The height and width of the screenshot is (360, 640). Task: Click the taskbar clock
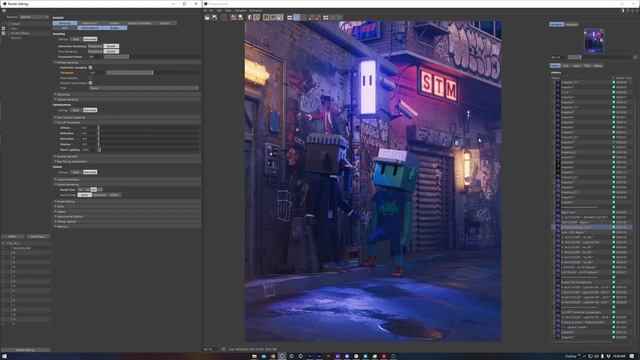point(619,356)
